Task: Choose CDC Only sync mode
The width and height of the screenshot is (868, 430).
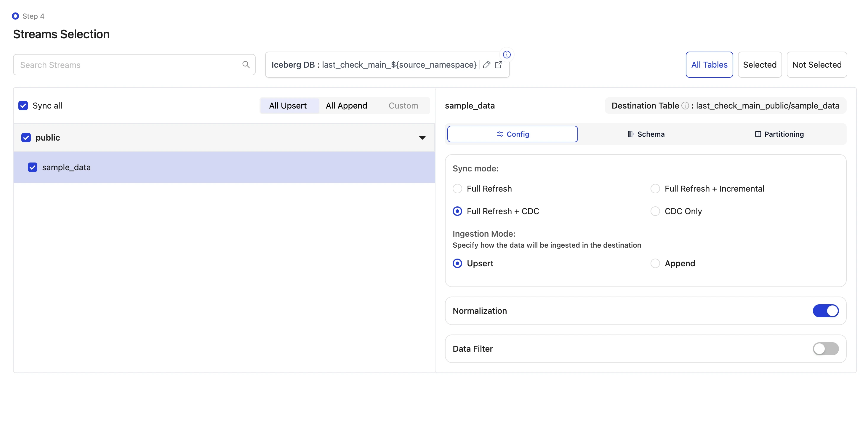Action: [x=655, y=211]
